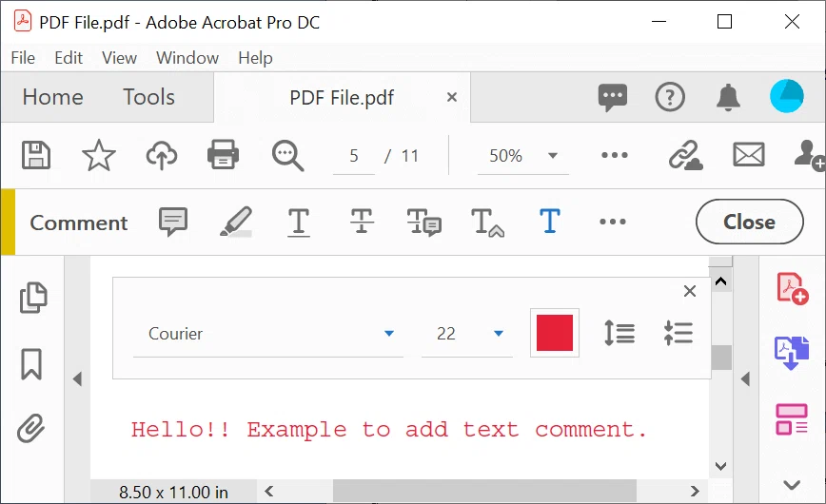The width and height of the screenshot is (826, 504).
Task: Open help question mark icon
Action: click(x=670, y=97)
